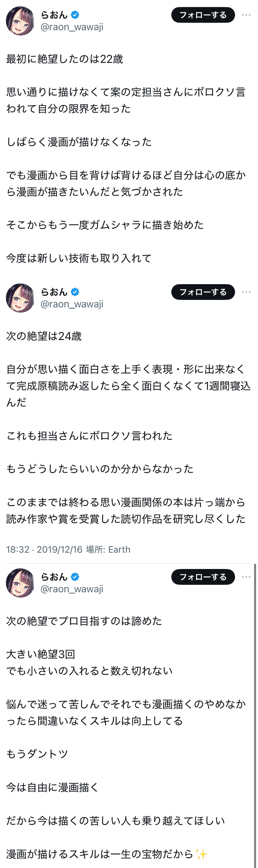This screenshot has width=258, height=868.
Task: Open らおん's avatar in the third tweet
Action: tap(20, 583)
